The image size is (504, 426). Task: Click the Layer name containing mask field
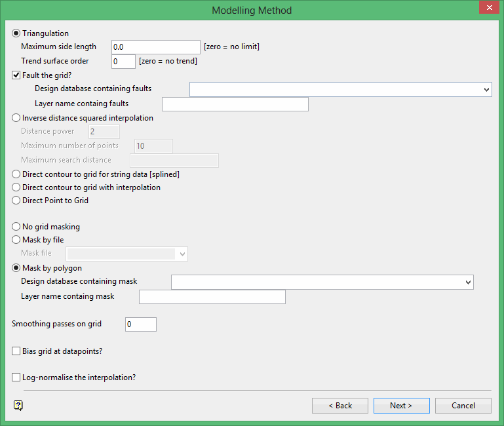coord(212,297)
